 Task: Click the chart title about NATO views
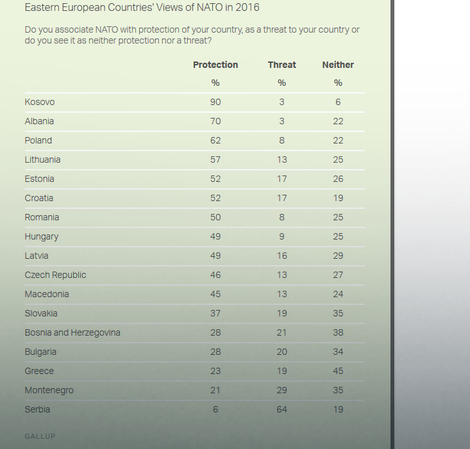(x=142, y=7)
